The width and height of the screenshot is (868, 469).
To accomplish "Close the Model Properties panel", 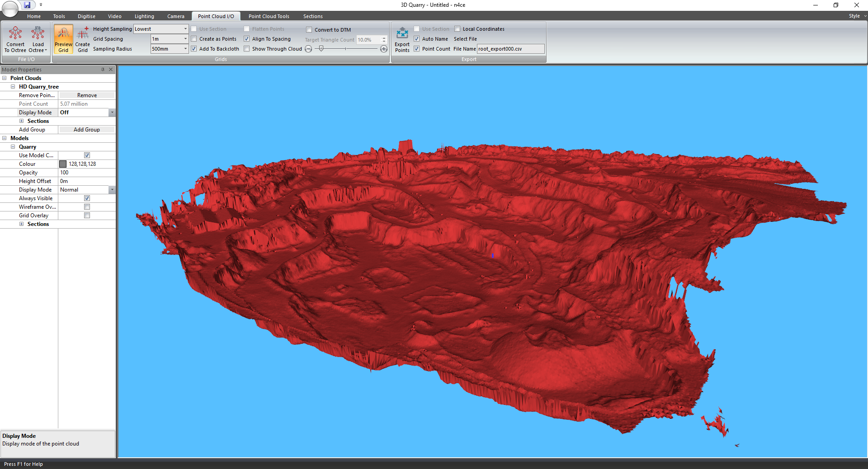I will [111, 69].
